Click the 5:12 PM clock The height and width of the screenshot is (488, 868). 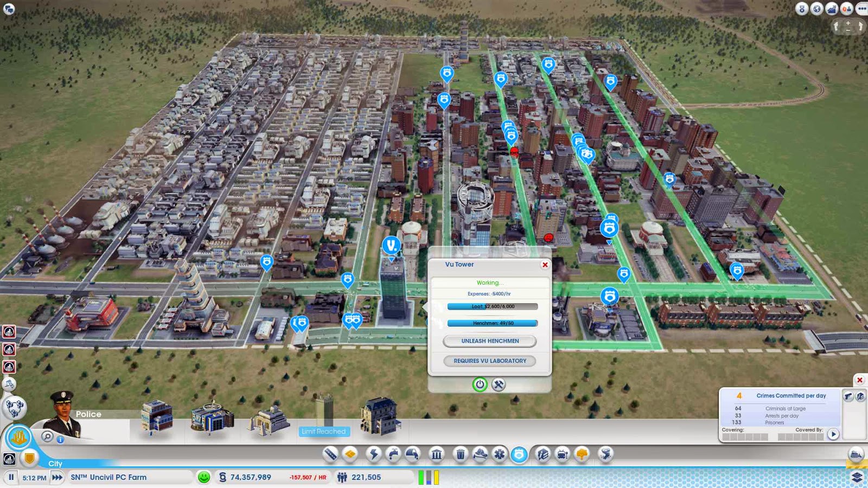coord(34,478)
